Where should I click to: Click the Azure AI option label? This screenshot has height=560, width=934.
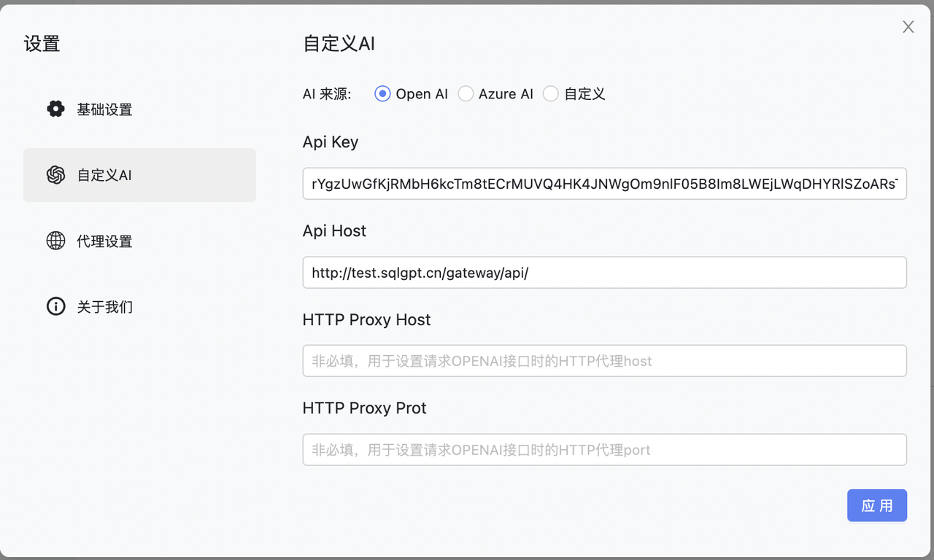tap(506, 94)
